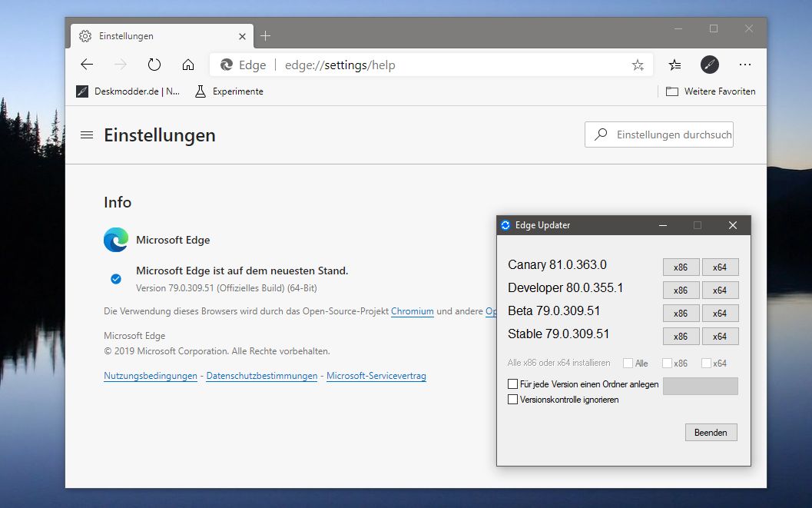The height and width of the screenshot is (508, 812).
Task: Click the 'Beta 79.0.309.51' version text
Action: pos(554,310)
